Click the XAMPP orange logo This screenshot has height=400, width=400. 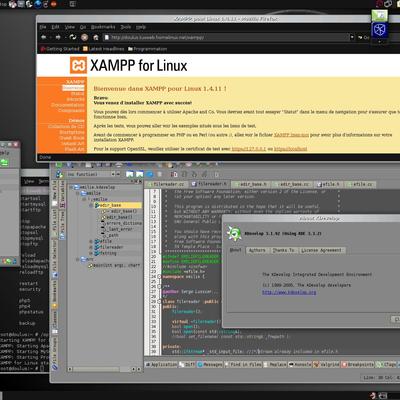[x=78, y=65]
